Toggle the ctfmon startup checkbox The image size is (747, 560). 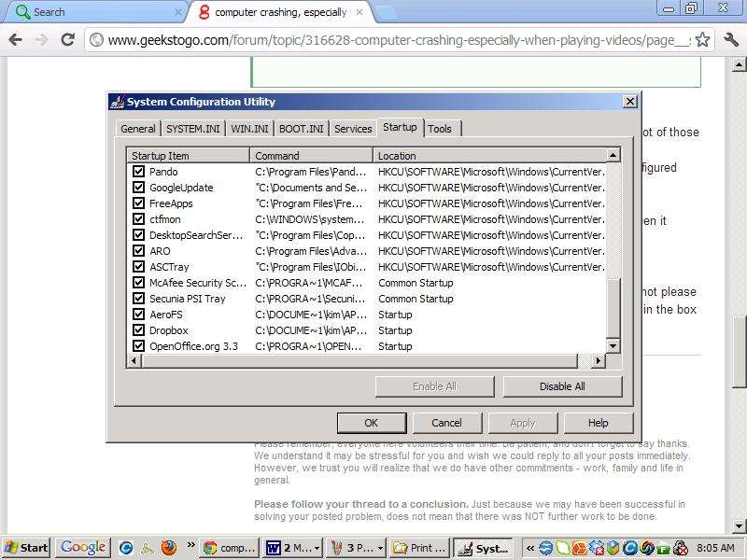pos(138,219)
